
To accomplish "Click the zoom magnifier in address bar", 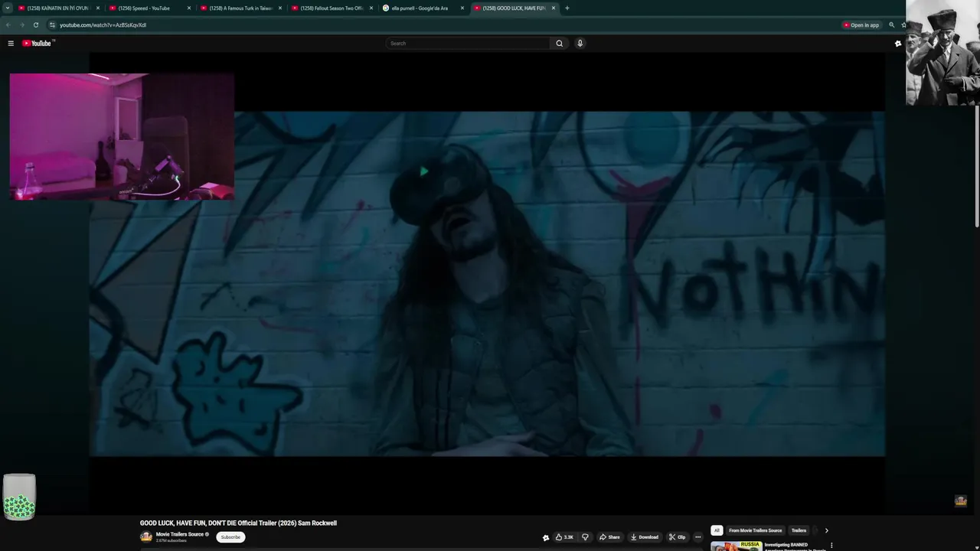I will point(891,25).
